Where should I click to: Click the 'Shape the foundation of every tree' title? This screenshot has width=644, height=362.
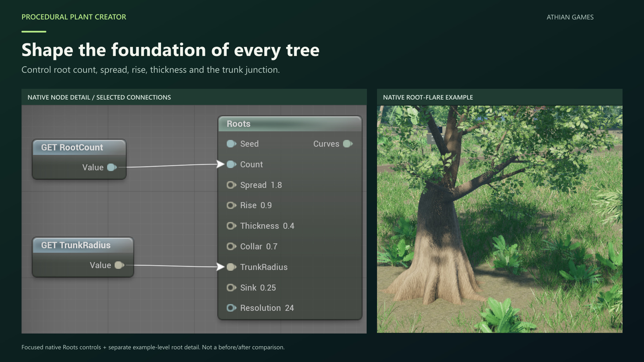coord(170,50)
